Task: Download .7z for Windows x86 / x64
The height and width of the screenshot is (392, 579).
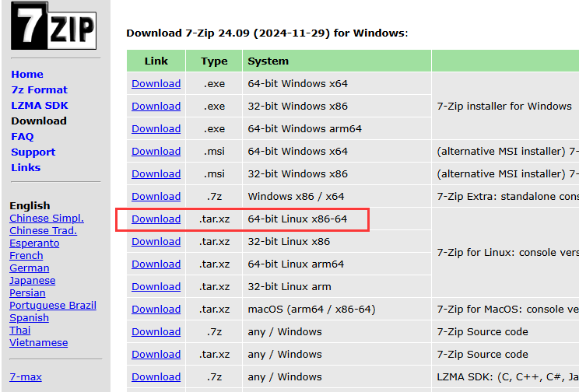Action: click(x=156, y=196)
